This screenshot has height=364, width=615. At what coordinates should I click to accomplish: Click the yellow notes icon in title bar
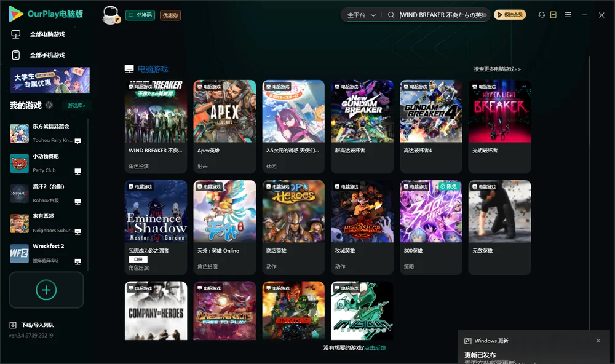553,15
